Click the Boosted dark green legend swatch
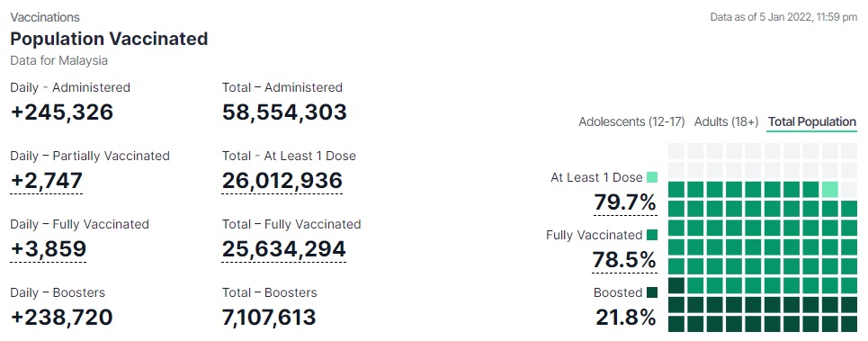This screenshot has width=868, height=341. coord(652,292)
